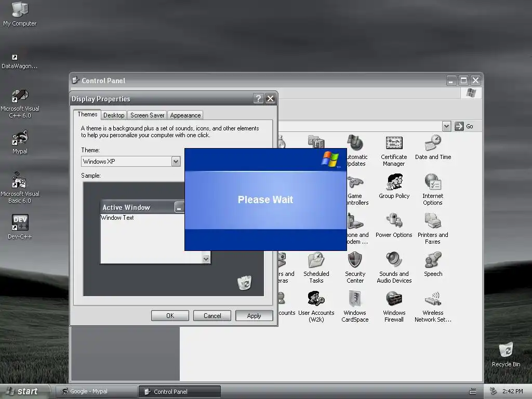532x399 pixels.
Task: Open Security Center
Action: tap(355, 268)
